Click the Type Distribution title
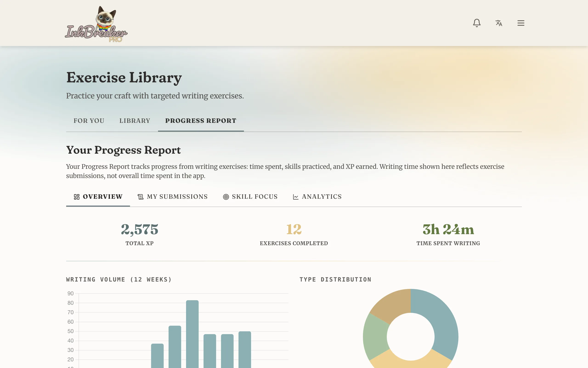The image size is (588, 368). 335,279
